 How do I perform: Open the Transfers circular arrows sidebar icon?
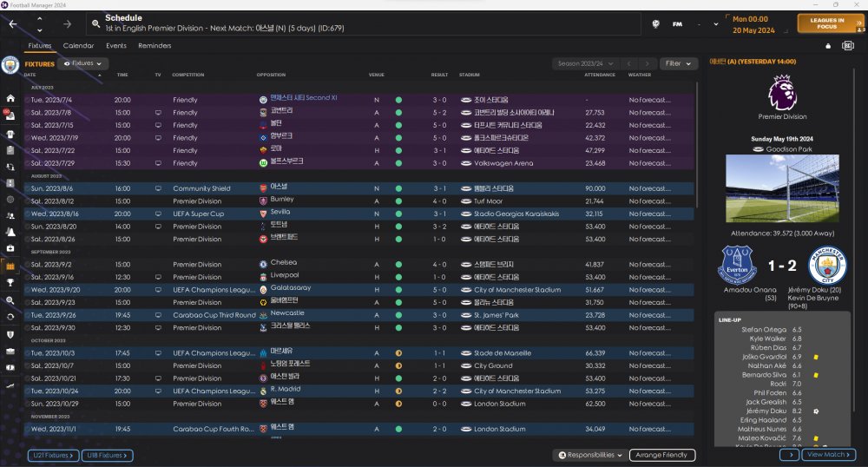coord(10,317)
